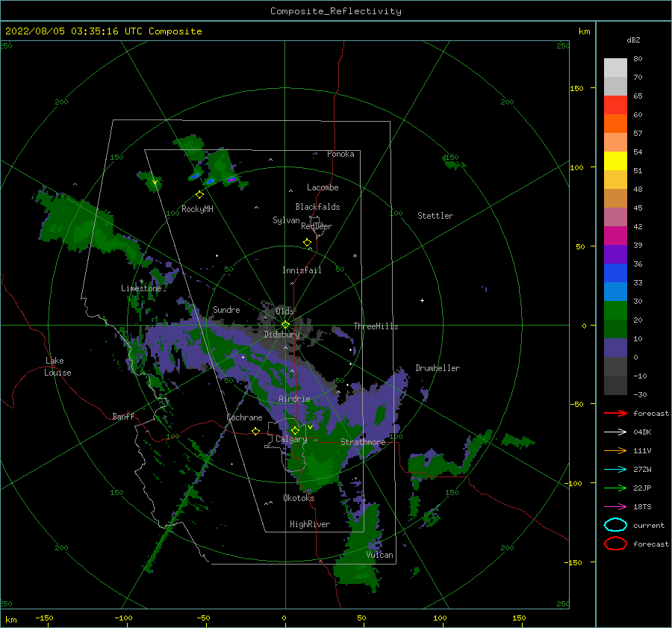Click the yellow V marker northeast of Calgary
This screenshot has width=672, height=628.
coord(310,427)
